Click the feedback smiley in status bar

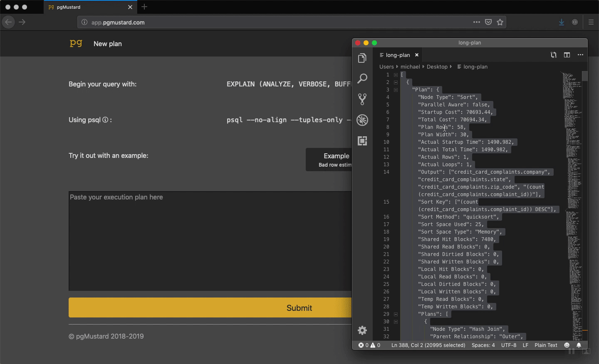[x=567, y=345]
